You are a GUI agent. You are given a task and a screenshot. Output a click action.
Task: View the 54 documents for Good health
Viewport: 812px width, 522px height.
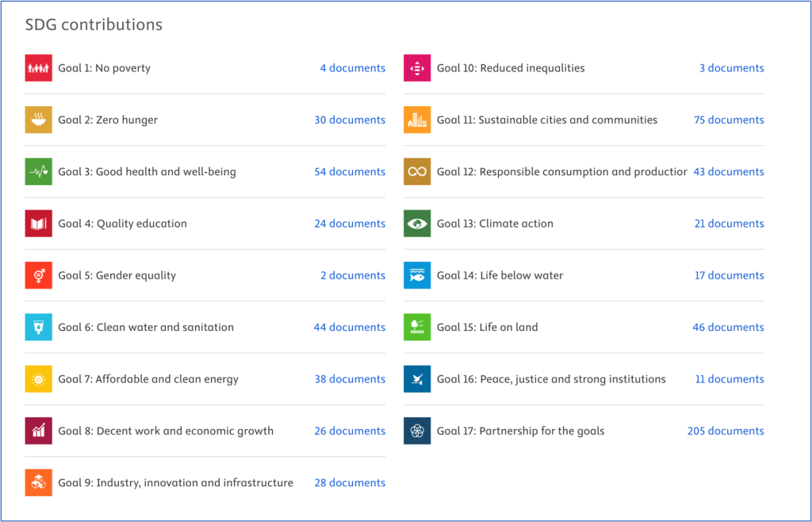pos(350,171)
